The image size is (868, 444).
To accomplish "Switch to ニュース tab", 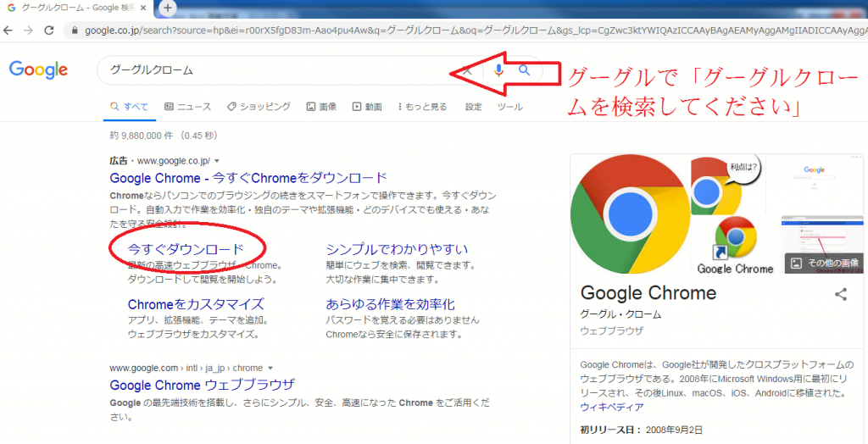I will [188, 107].
